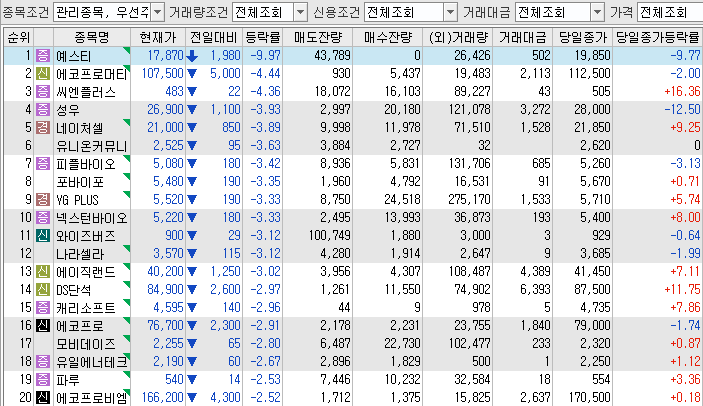Sort by 당일종가등락률 column header
The height and width of the screenshot is (406, 703).
tap(657, 38)
